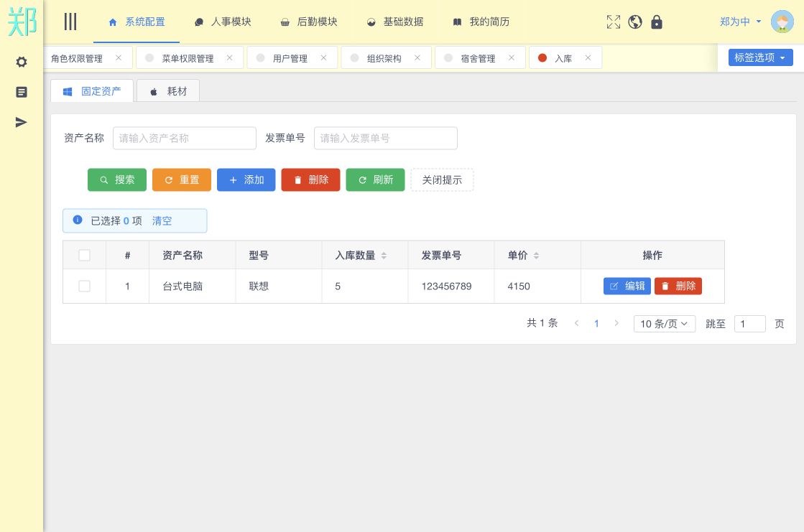The height and width of the screenshot is (532, 804).
Task: Check the 台式电脑 row checkbox
Action: click(85, 286)
